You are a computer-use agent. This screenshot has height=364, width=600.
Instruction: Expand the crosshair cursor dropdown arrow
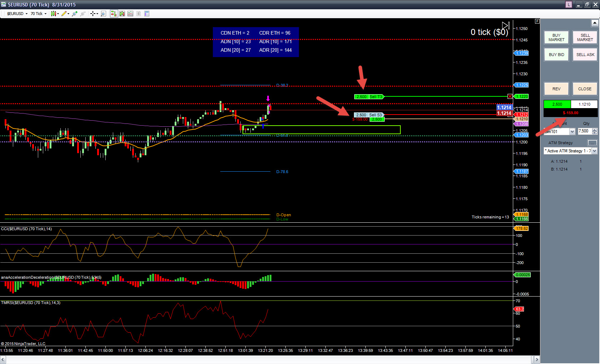click(97, 14)
